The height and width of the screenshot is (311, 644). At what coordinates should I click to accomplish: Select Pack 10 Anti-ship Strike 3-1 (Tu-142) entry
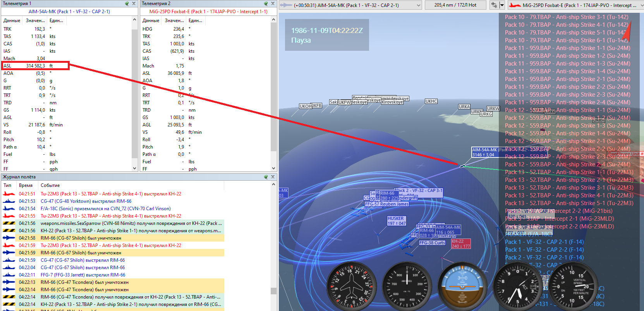(x=567, y=17)
